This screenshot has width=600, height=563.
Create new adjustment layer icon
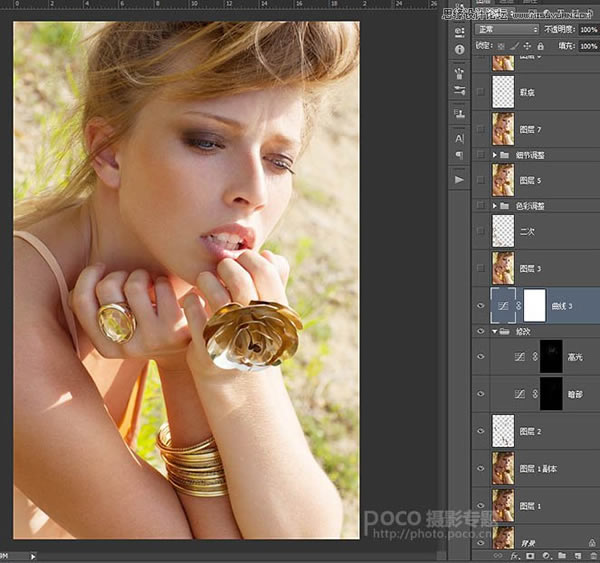(x=546, y=556)
